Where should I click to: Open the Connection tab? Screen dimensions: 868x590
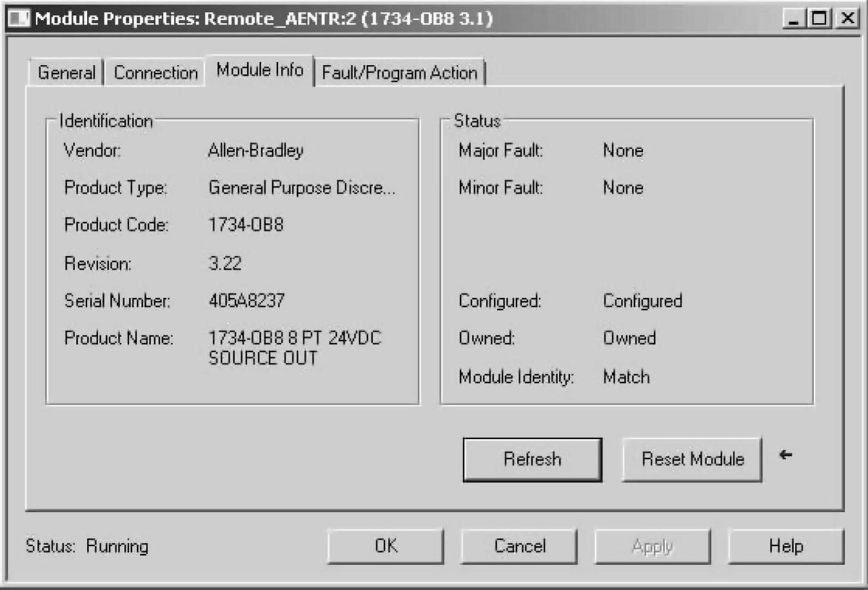coord(155,73)
